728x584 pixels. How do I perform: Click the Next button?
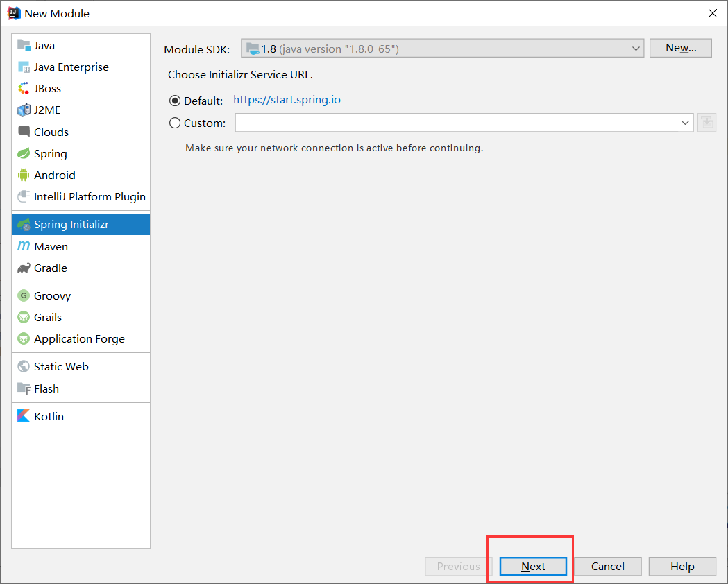click(533, 567)
